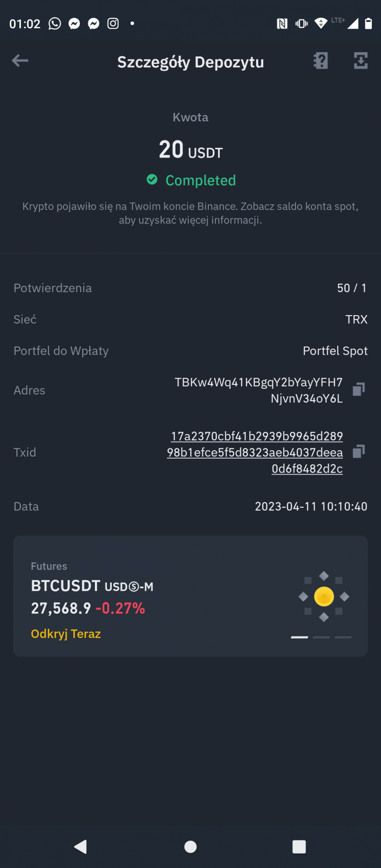Tap the WhatsApp notification icon
The image size is (381, 868).
point(55,23)
